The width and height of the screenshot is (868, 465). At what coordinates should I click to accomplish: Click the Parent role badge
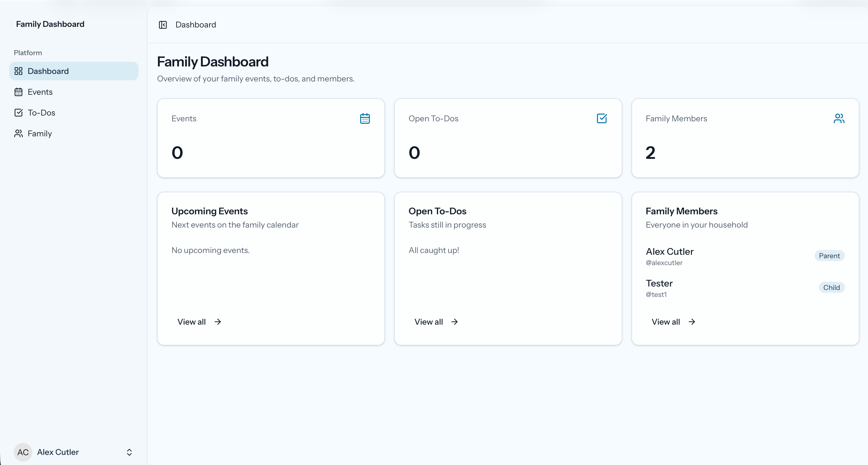(829, 256)
